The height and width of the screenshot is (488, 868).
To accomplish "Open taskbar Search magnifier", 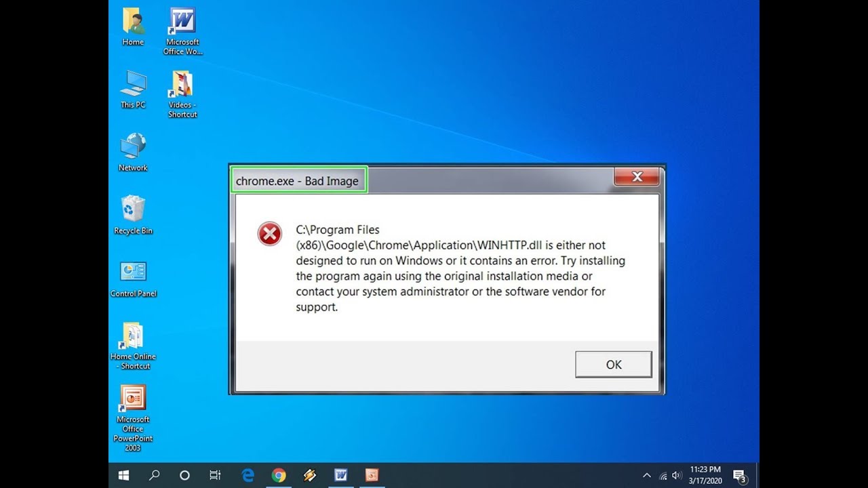I will click(155, 475).
